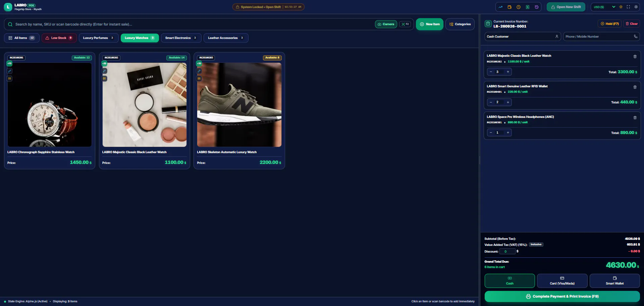Complete Payment & Print Invoice (F9)

tap(562, 297)
